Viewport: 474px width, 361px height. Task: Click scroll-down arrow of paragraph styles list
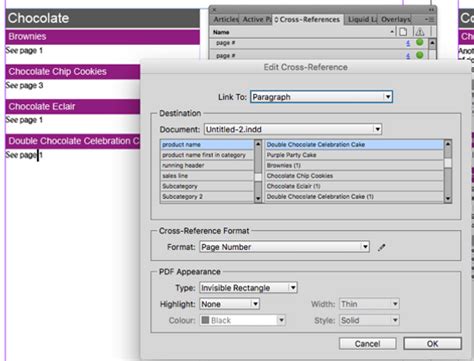(258, 198)
